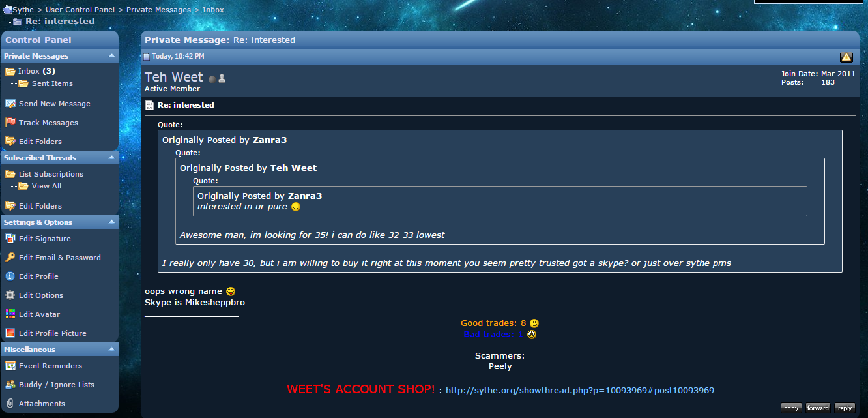Open Private Messages breadcrumb link

click(159, 10)
